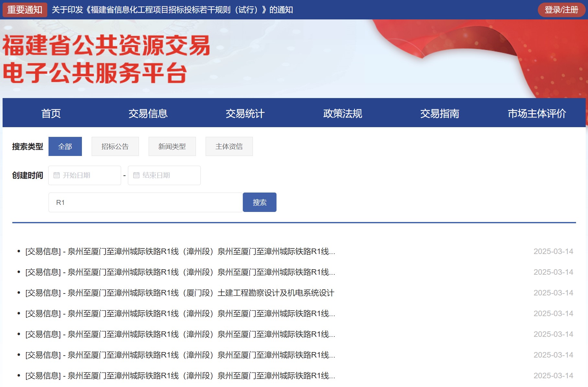The width and height of the screenshot is (588, 387).
Task: Open the 政策法规 menu item
Action: click(343, 114)
